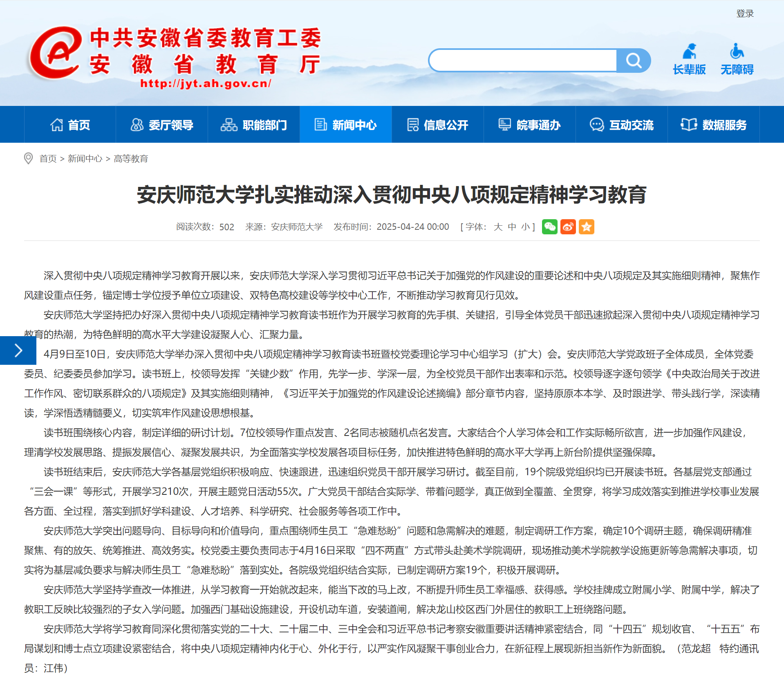Set font size to 中
Screen dimensions: 784x685
click(512, 227)
